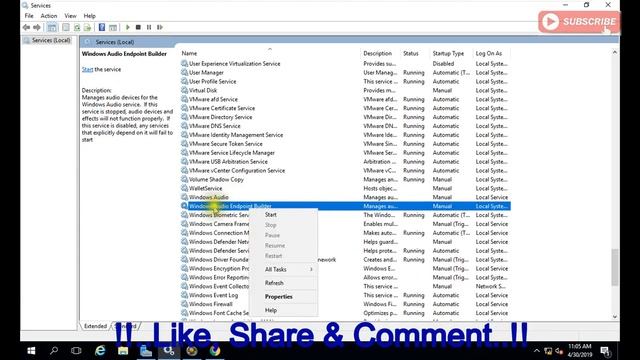
Task: Open File Explorer from the taskbar
Action: 123,351
